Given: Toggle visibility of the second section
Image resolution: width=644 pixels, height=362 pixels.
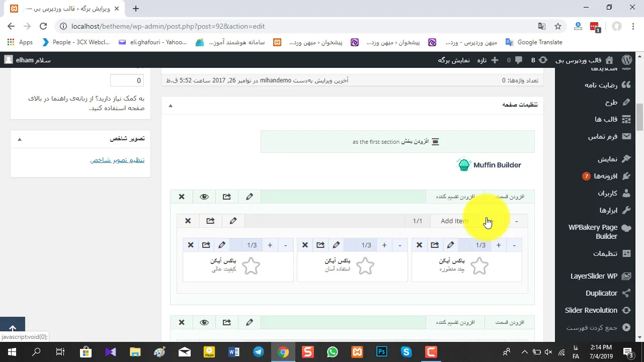Looking at the screenshot, I should pos(204,322).
